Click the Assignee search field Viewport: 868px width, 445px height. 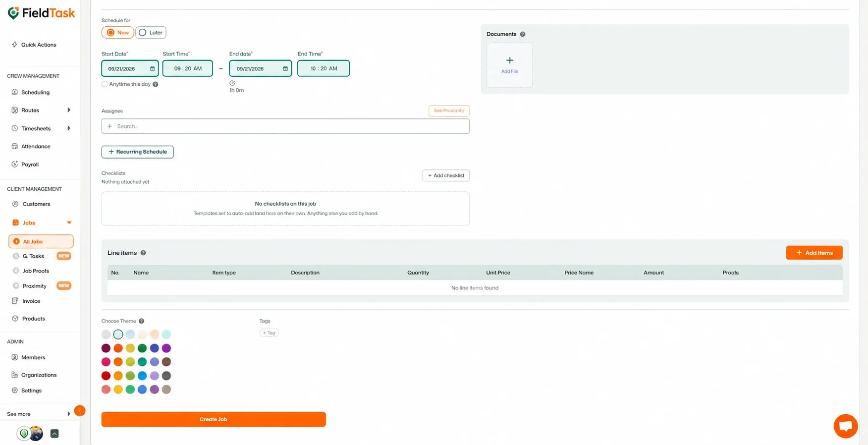[x=285, y=126]
